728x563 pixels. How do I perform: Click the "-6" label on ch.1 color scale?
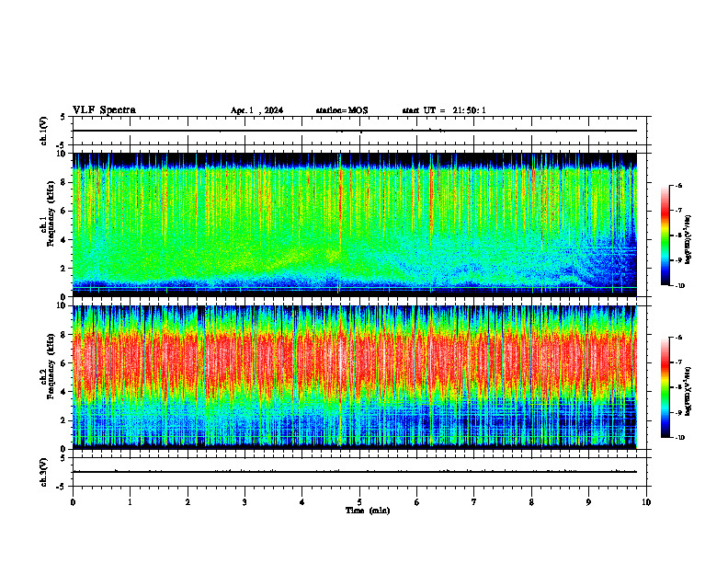point(678,186)
